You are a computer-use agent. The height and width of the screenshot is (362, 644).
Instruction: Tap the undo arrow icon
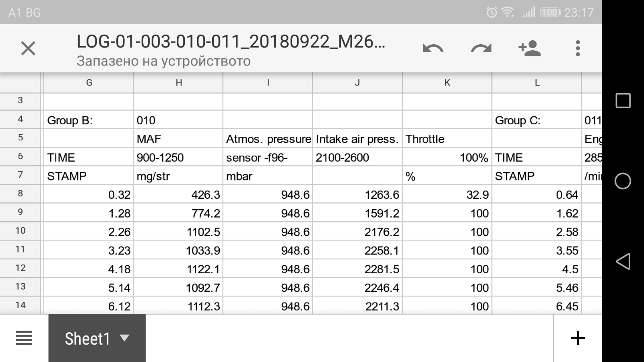click(x=433, y=49)
